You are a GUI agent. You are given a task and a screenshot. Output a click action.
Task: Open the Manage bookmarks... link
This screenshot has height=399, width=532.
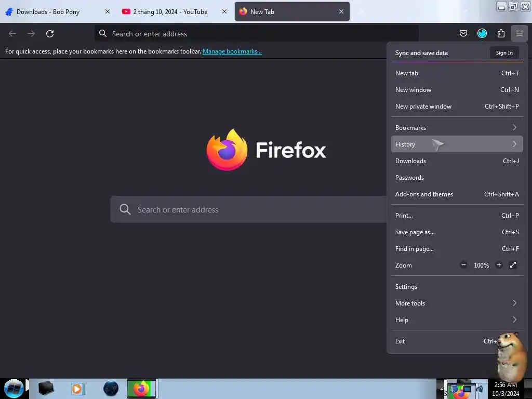click(x=232, y=51)
